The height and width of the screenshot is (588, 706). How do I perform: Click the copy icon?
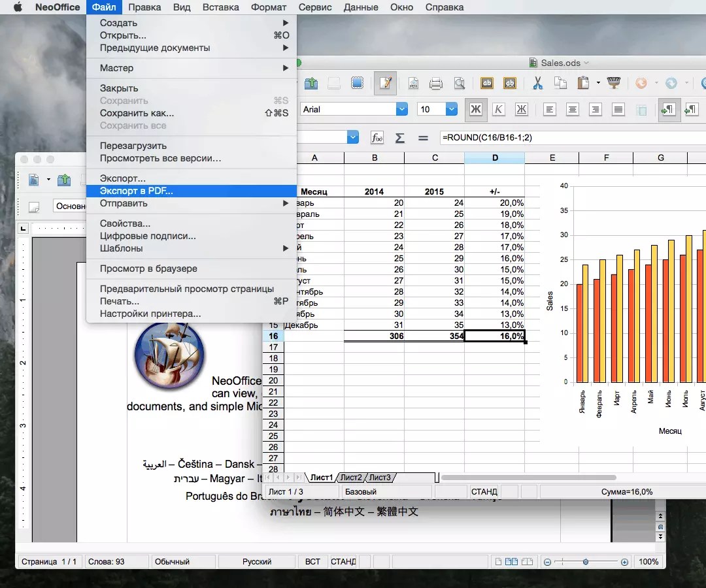[x=560, y=83]
